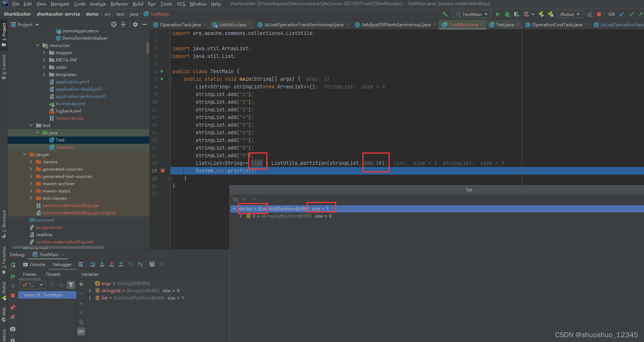The image size is (644, 342).
Task: Open the Commit tool window button
Action: tap(4, 67)
